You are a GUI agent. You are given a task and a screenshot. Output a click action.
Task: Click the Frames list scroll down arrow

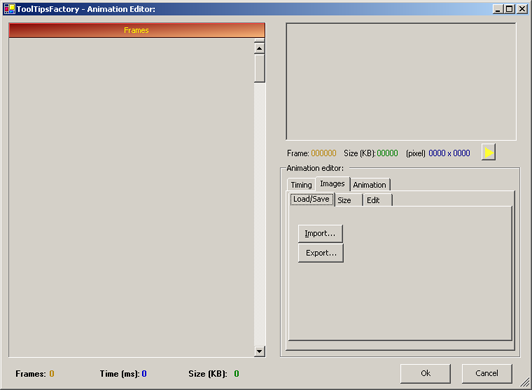259,351
